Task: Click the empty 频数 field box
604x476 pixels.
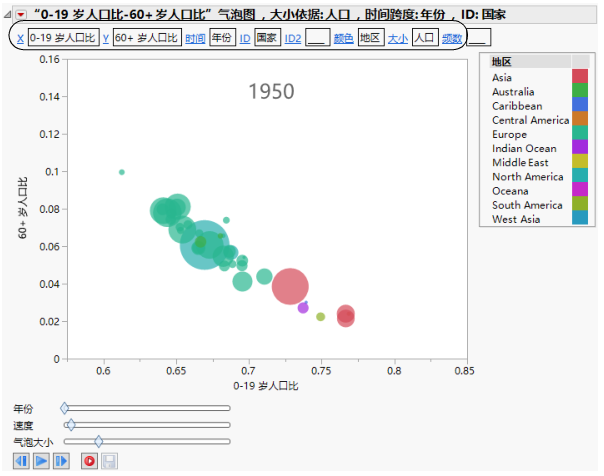Action: point(478,37)
